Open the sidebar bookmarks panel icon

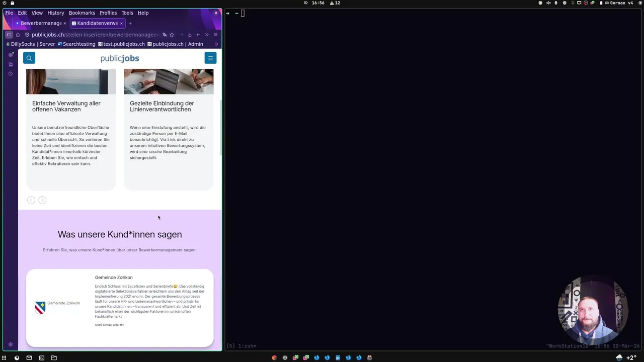point(10,64)
